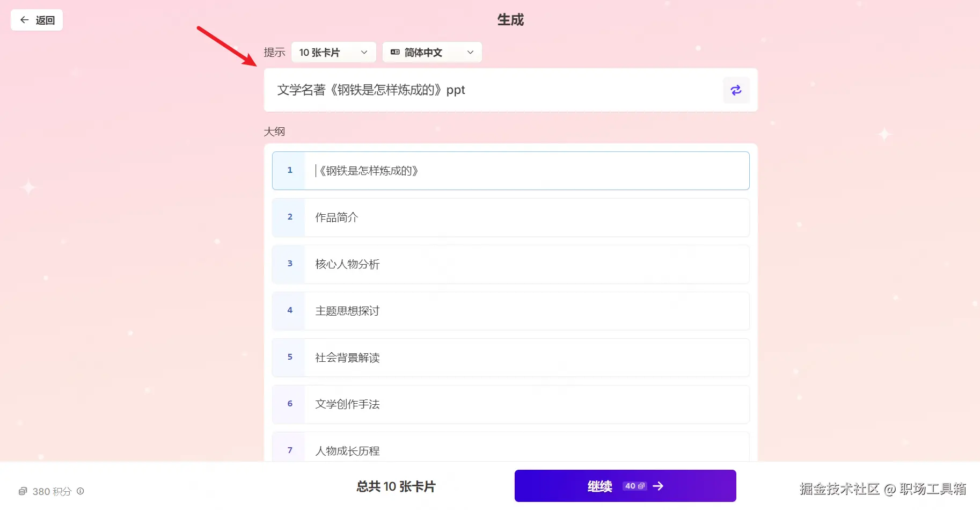980x510 pixels.
Task: Open the credits info icon
Action: pyautogui.click(x=81, y=491)
